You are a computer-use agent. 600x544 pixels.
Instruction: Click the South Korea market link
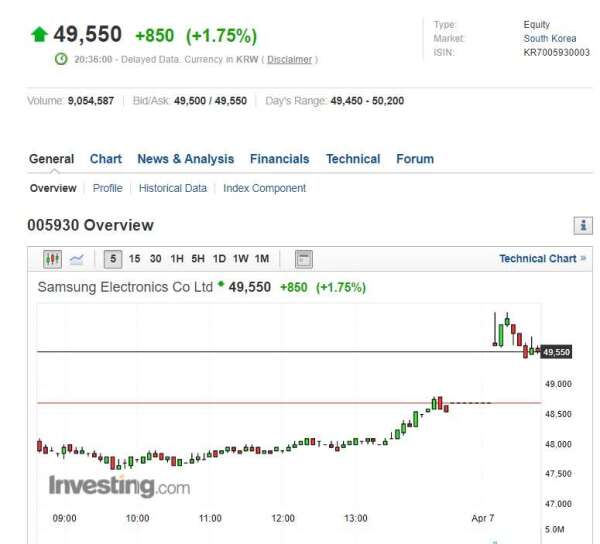tap(550, 39)
